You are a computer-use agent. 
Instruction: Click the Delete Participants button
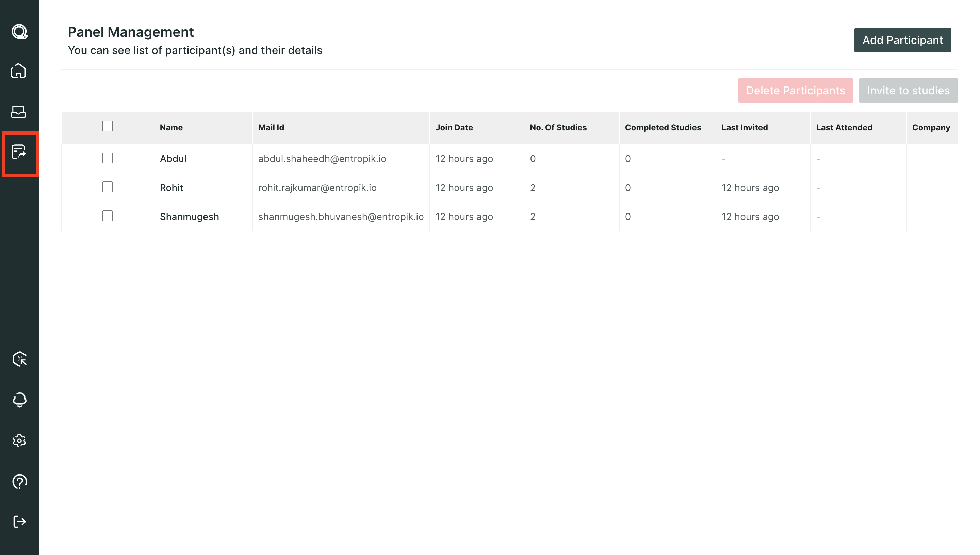click(795, 90)
